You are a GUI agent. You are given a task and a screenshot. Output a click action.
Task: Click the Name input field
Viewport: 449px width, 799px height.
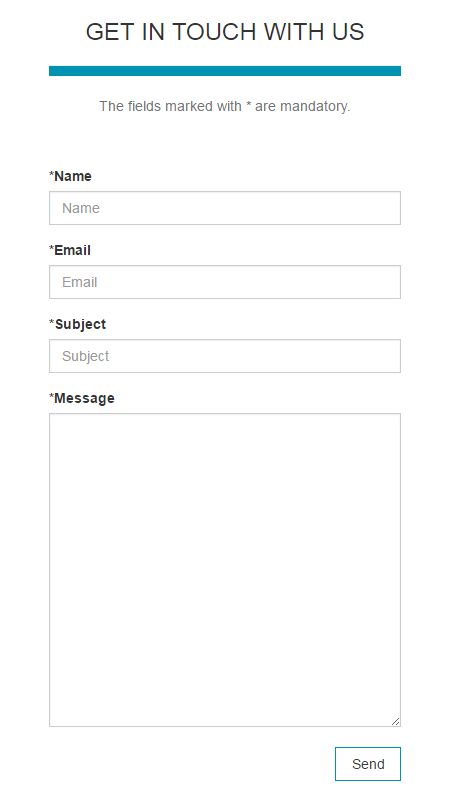tap(225, 208)
